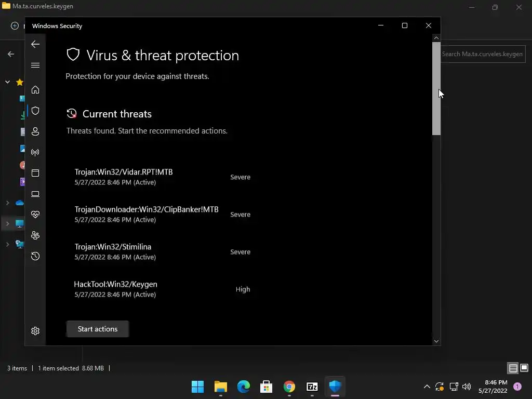The height and width of the screenshot is (399, 532).
Task: Click Windows Security taskbar icon
Action: point(335,387)
